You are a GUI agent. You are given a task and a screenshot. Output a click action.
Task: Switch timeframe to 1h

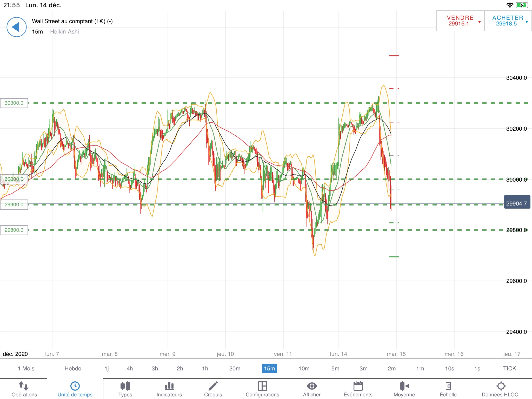(x=205, y=368)
